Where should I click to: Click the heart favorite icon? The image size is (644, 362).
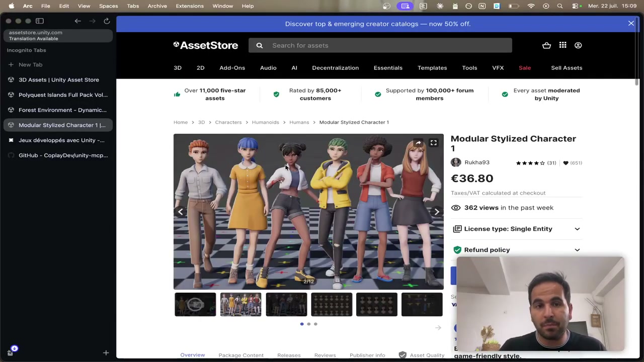[x=566, y=163]
